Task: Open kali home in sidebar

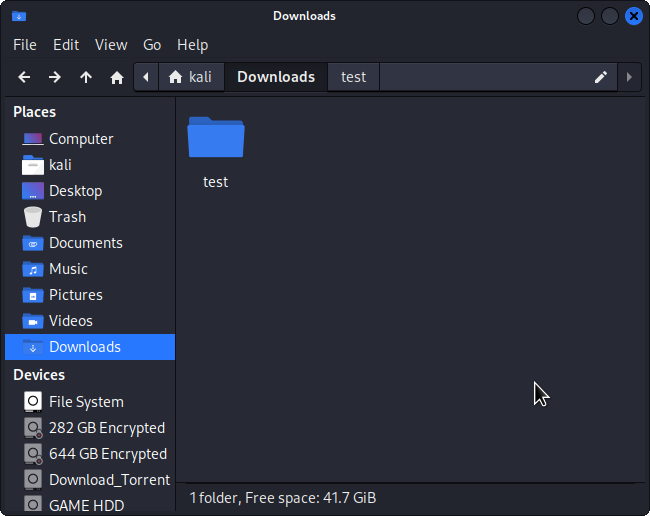Action: tap(90, 165)
